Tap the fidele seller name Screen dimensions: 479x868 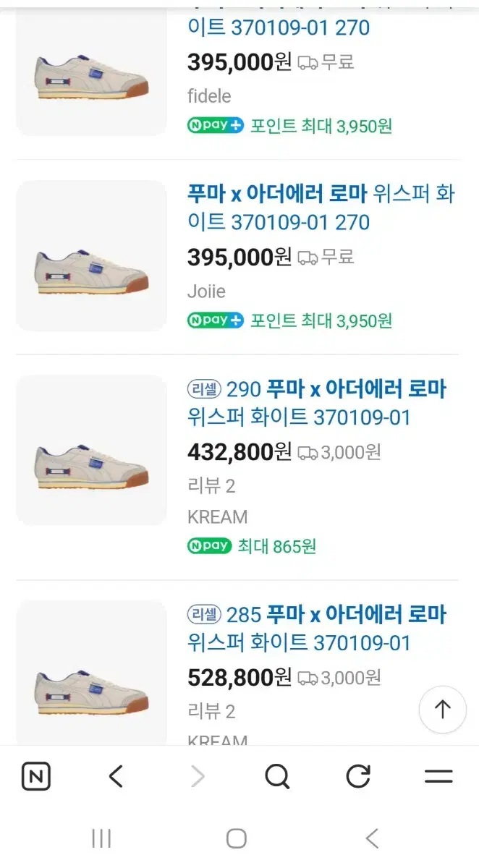209,95
